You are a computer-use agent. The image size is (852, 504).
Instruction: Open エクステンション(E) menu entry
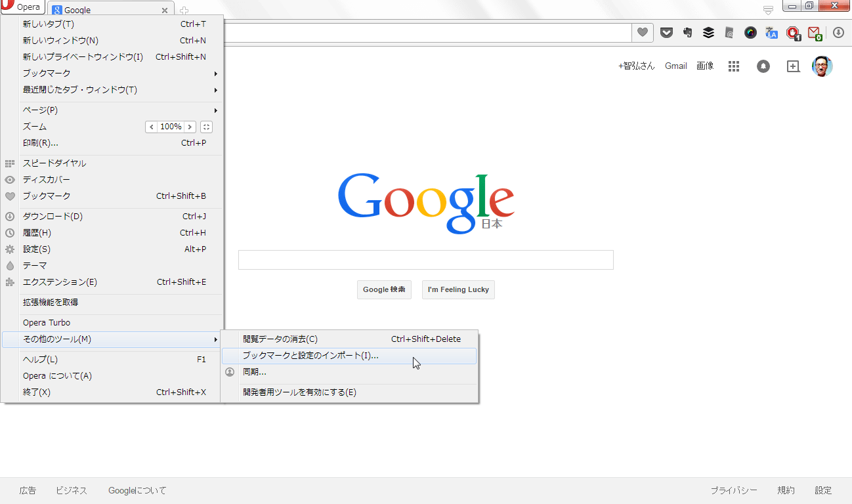point(112,282)
